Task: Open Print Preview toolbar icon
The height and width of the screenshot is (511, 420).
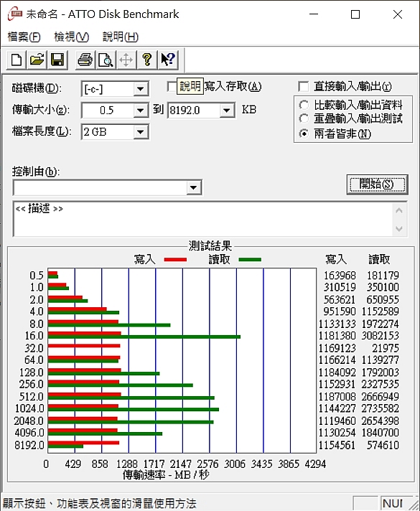Action: click(x=106, y=60)
